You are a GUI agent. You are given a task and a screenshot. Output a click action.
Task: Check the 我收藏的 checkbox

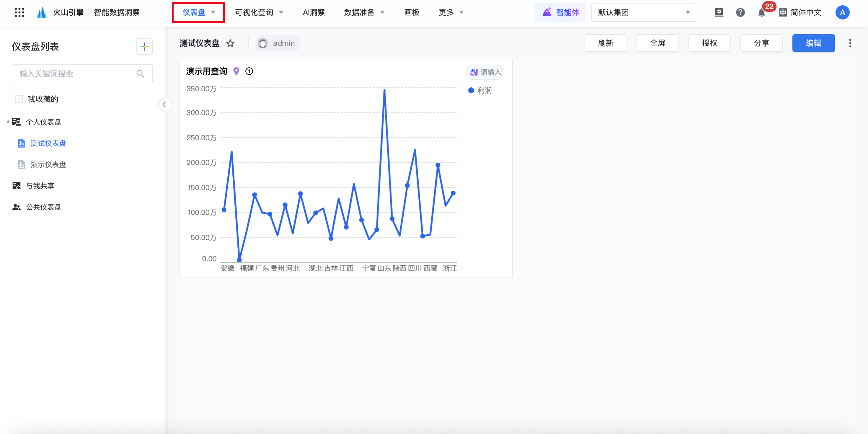tap(19, 99)
